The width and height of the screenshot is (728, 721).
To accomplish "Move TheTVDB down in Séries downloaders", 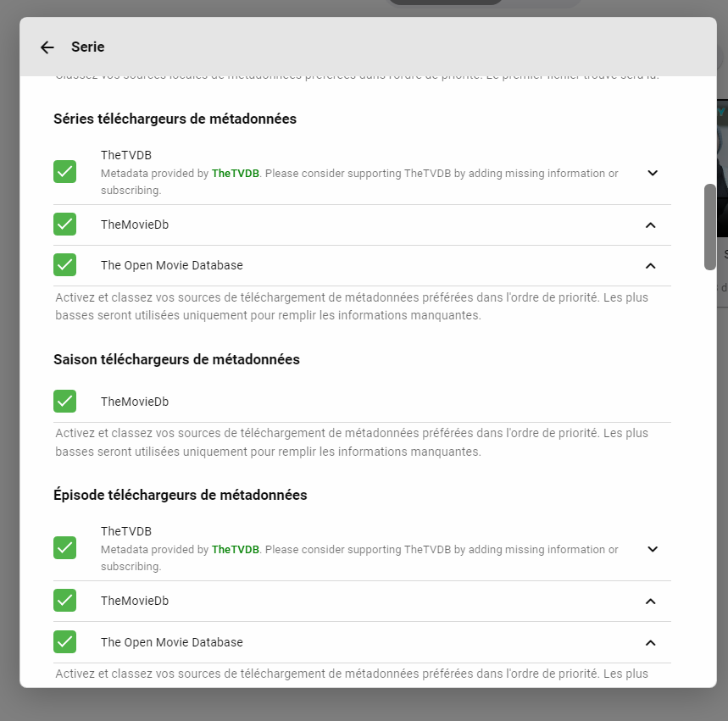I will click(652, 173).
